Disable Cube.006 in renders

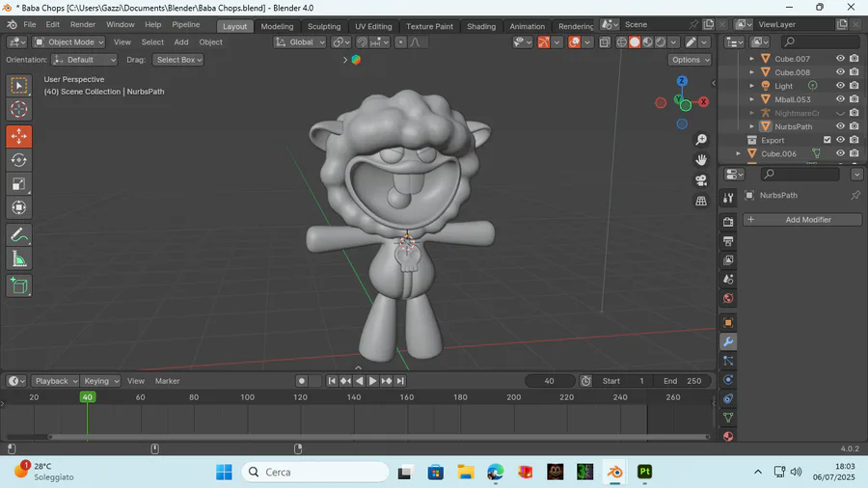click(x=854, y=153)
